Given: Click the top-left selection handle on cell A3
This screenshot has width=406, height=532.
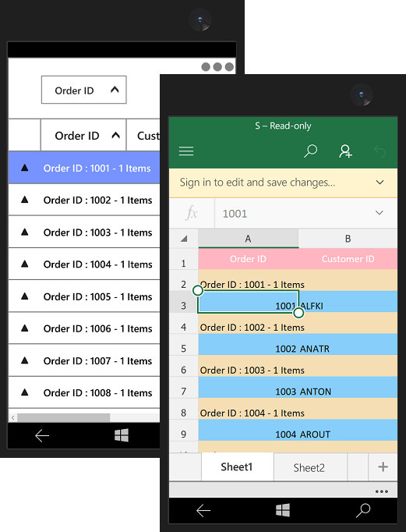Looking at the screenshot, I should point(198,290).
